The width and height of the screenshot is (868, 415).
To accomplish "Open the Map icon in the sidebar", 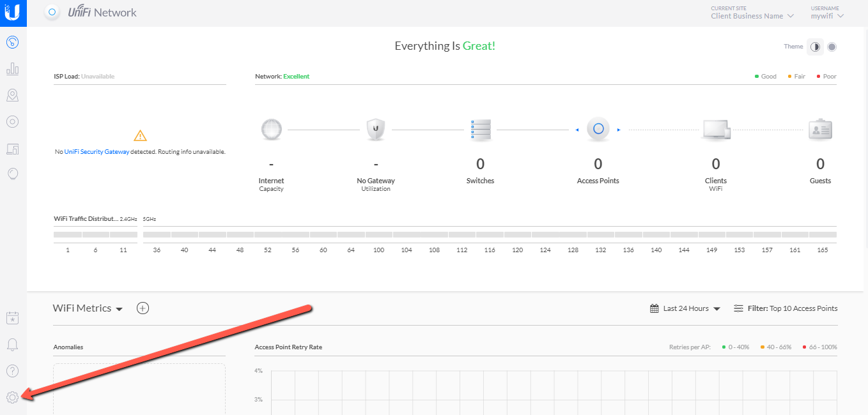I will click(x=12, y=95).
